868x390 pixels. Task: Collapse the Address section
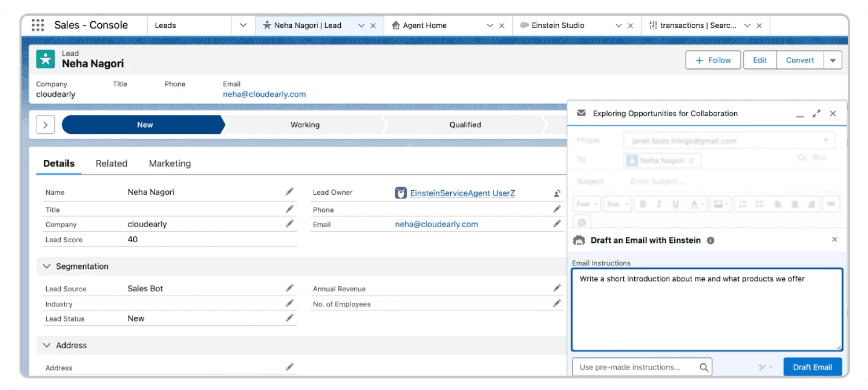(47, 345)
